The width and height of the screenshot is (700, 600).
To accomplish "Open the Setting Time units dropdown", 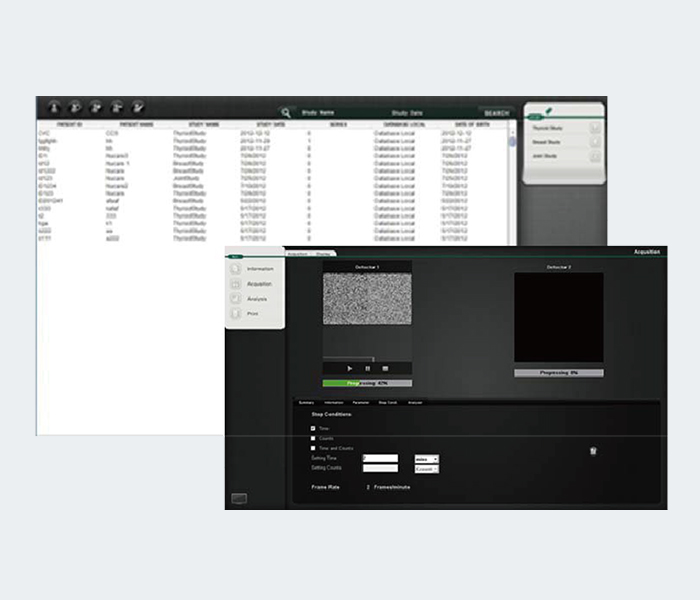I will (x=427, y=459).
